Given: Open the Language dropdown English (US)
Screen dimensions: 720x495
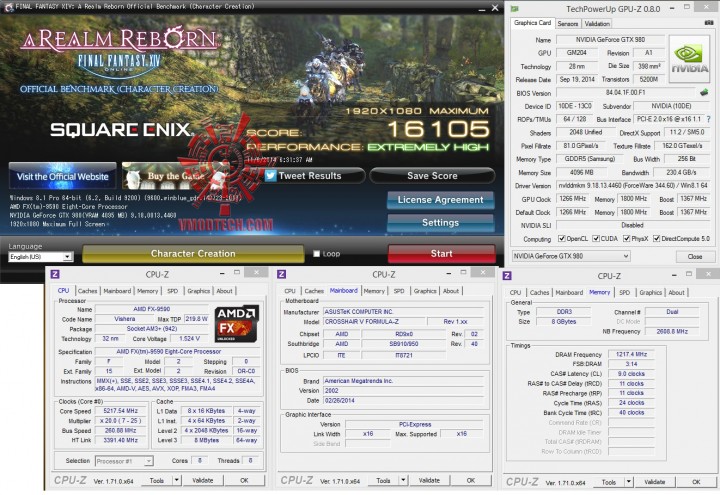Looking at the screenshot, I should point(41,257).
